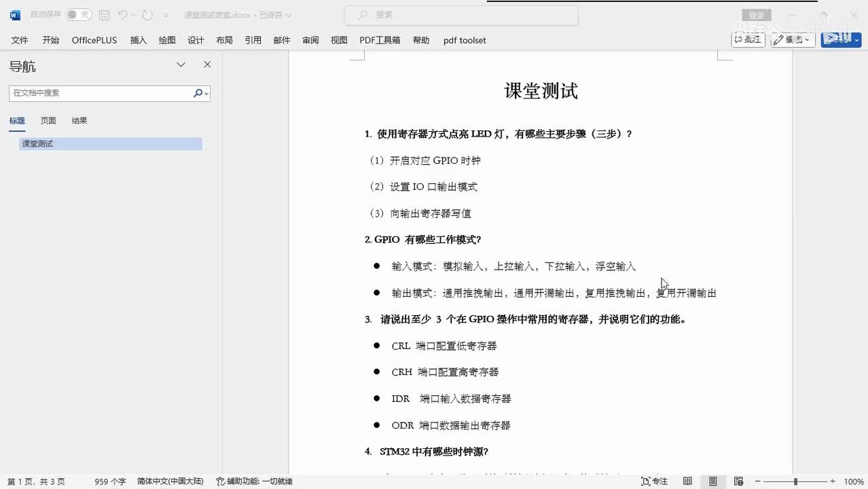868x489 pixels.
Task: Switch to the 审阅 tab
Action: pos(310,40)
